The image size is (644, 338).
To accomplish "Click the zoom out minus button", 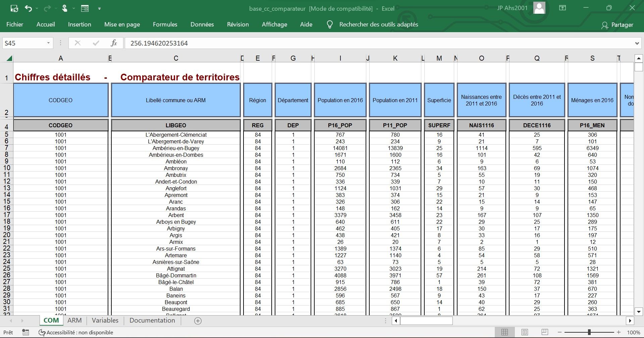I will click(559, 332).
